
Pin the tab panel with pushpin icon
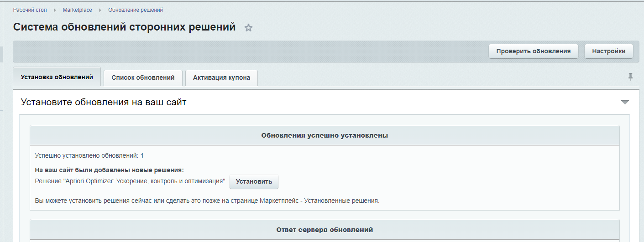pyautogui.click(x=630, y=77)
